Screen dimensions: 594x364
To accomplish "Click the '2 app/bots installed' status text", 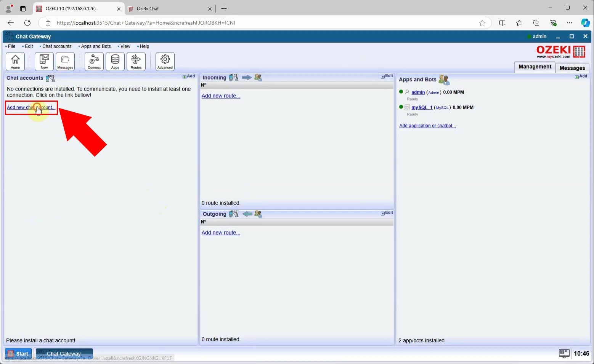I will click(421, 341).
